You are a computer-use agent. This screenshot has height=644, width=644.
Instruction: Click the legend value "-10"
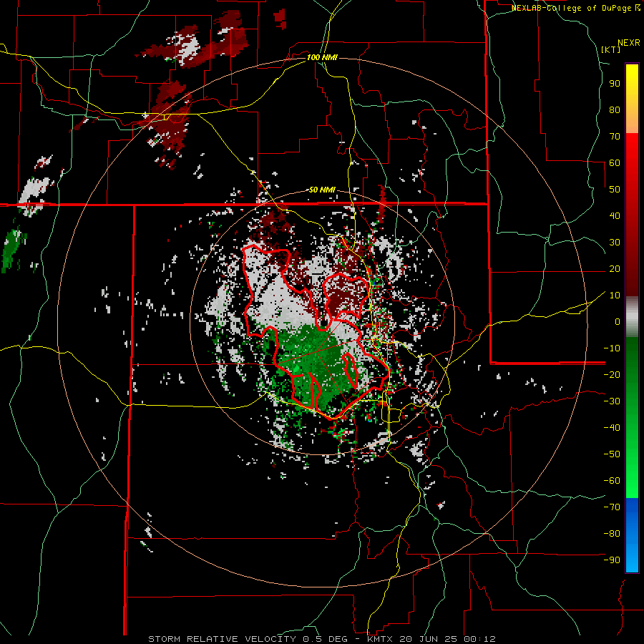(x=612, y=348)
